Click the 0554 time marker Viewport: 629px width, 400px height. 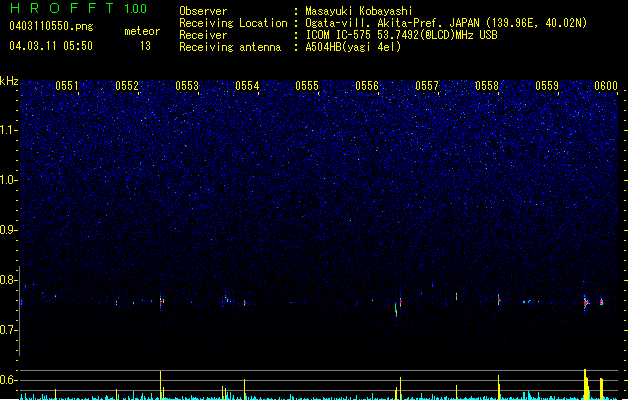click(247, 86)
